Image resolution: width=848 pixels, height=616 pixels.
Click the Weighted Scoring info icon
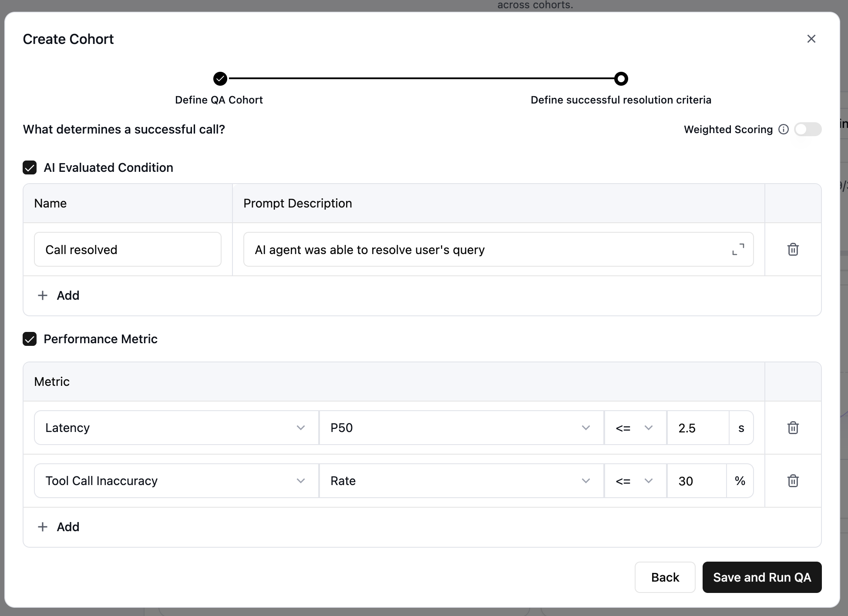(x=783, y=129)
